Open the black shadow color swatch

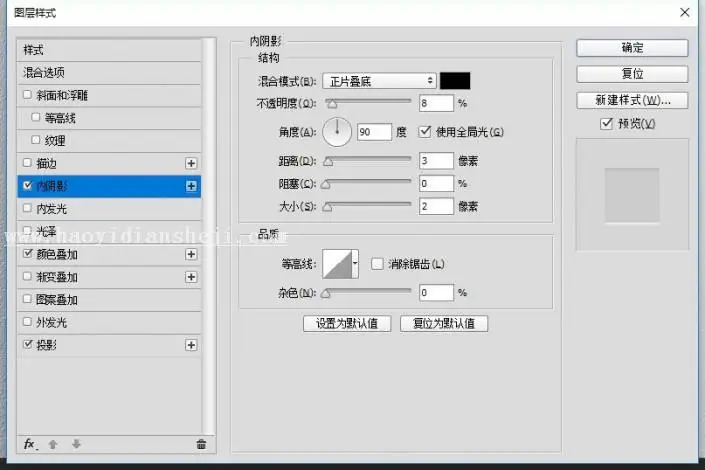coord(455,81)
